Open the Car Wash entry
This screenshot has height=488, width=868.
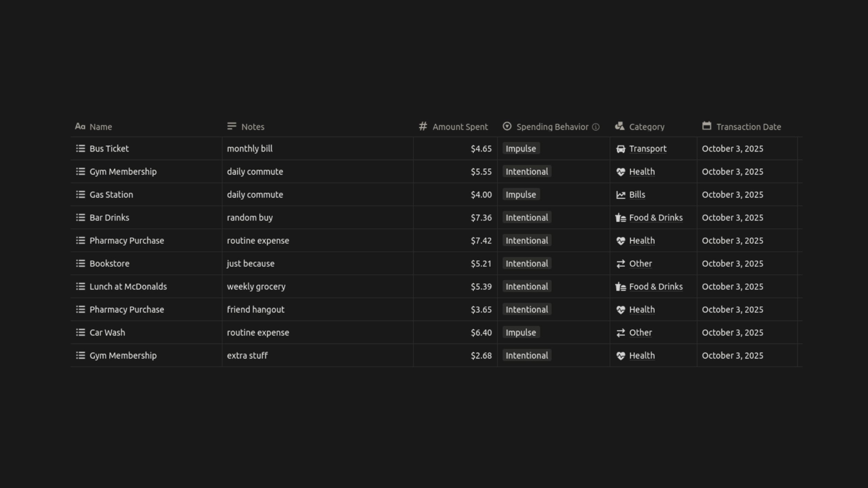tap(107, 332)
